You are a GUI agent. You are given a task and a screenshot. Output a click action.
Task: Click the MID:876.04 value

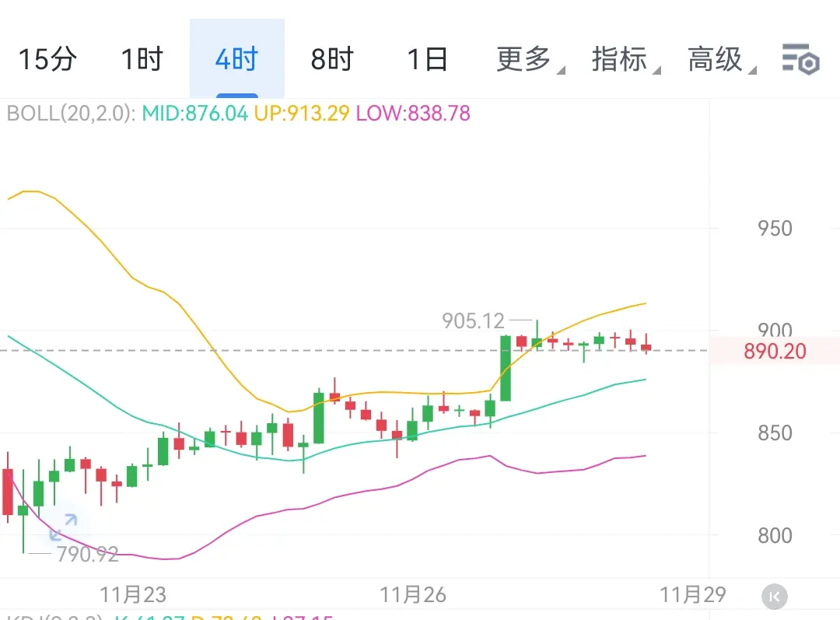click(x=194, y=114)
